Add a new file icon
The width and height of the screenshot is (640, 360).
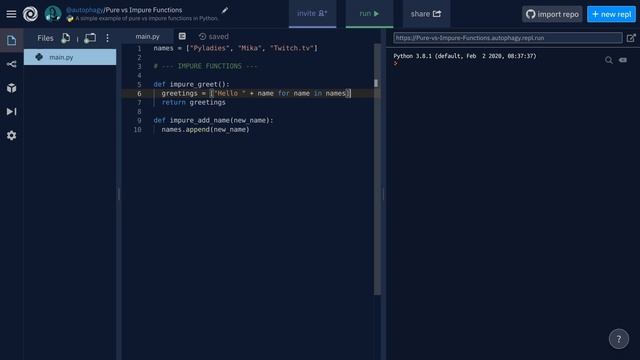point(65,38)
